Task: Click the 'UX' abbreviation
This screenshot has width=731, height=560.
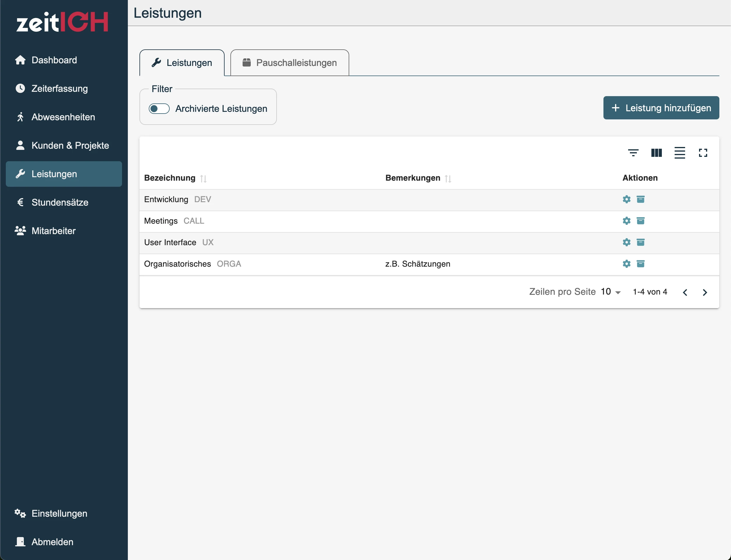Action: 208,242
